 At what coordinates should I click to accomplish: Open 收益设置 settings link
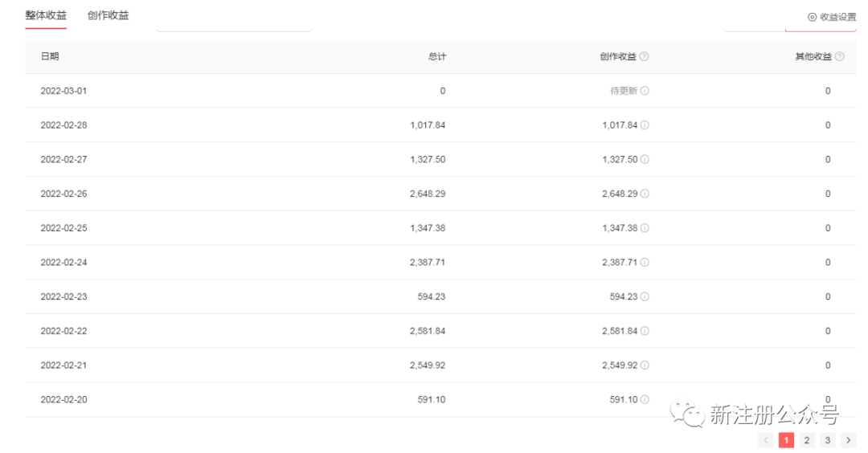click(x=832, y=17)
